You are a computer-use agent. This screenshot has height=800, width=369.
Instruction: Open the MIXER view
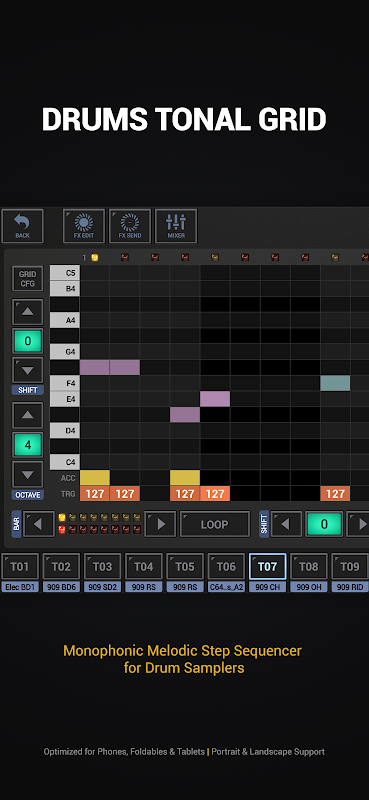[x=176, y=226]
